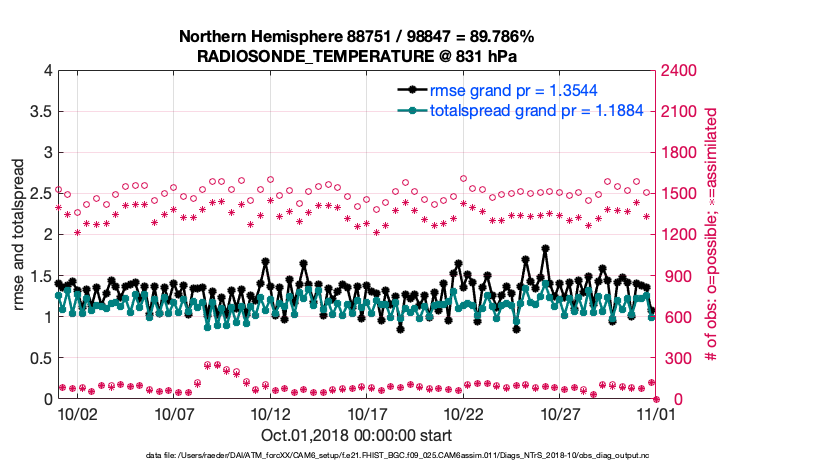The image size is (830, 470).
Task: Click the data file path footer text
Action: 356,456
